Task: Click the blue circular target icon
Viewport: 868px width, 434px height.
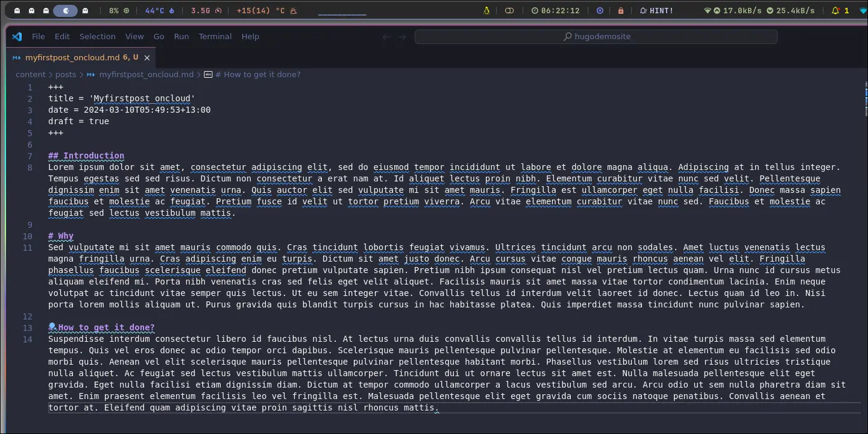Action: tap(600, 10)
